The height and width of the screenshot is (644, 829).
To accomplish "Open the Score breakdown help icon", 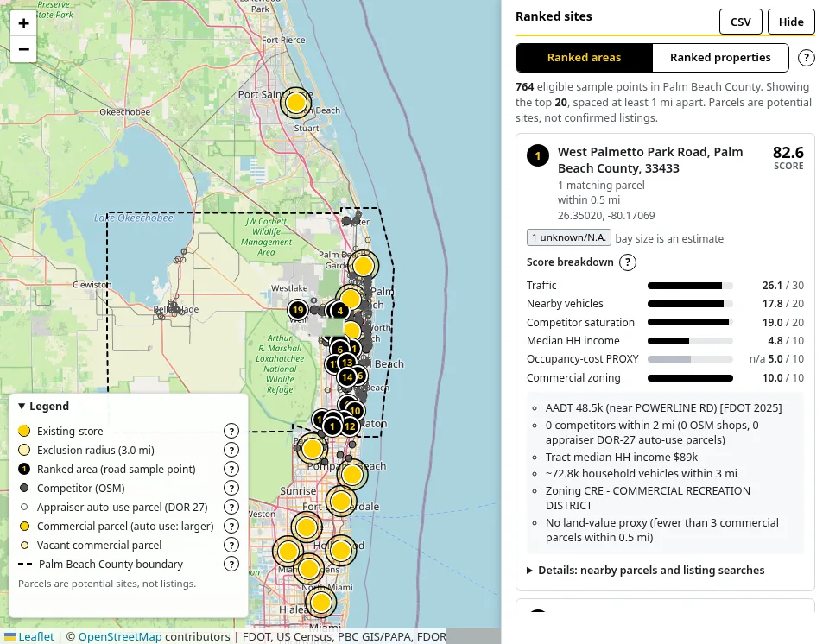I will pyautogui.click(x=628, y=262).
